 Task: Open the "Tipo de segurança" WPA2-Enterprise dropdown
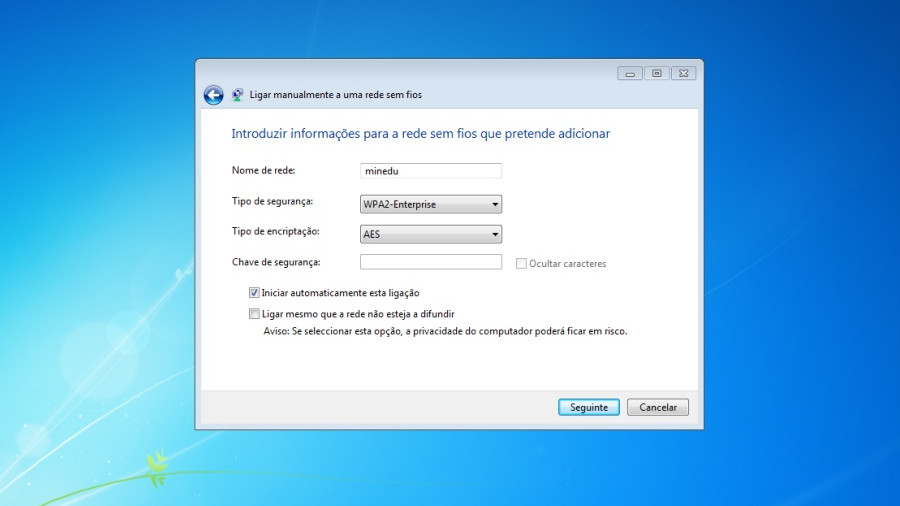(x=430, y=205)
